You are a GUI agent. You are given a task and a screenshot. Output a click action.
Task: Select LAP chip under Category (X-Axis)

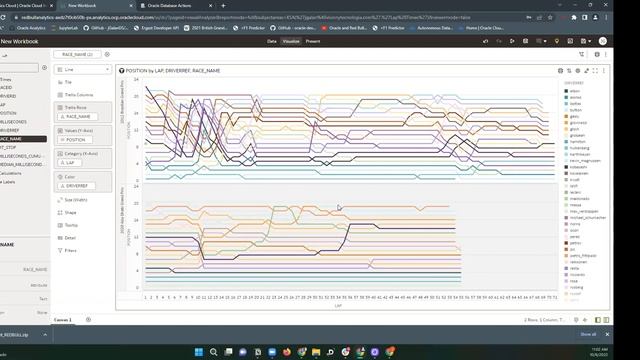tap(69, 163)
